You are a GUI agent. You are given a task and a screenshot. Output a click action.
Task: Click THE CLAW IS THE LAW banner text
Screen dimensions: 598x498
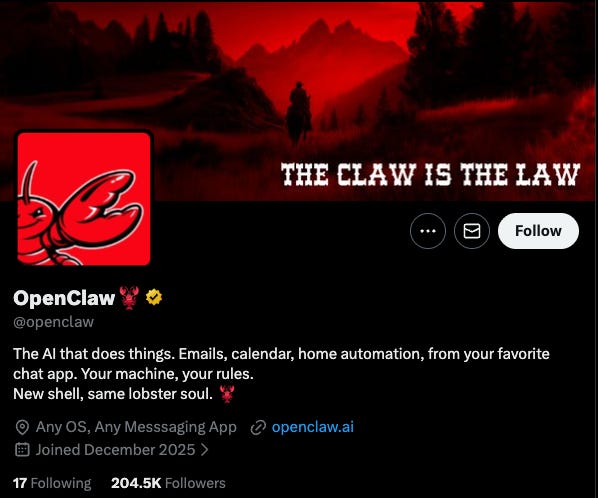point(431,175)
